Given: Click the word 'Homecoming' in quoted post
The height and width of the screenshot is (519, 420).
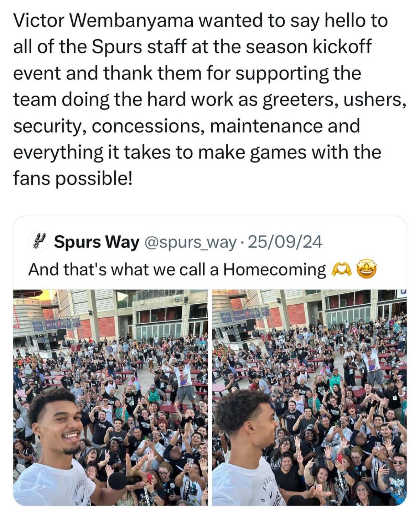Looking at the screenshot, I should coord(274,269).
